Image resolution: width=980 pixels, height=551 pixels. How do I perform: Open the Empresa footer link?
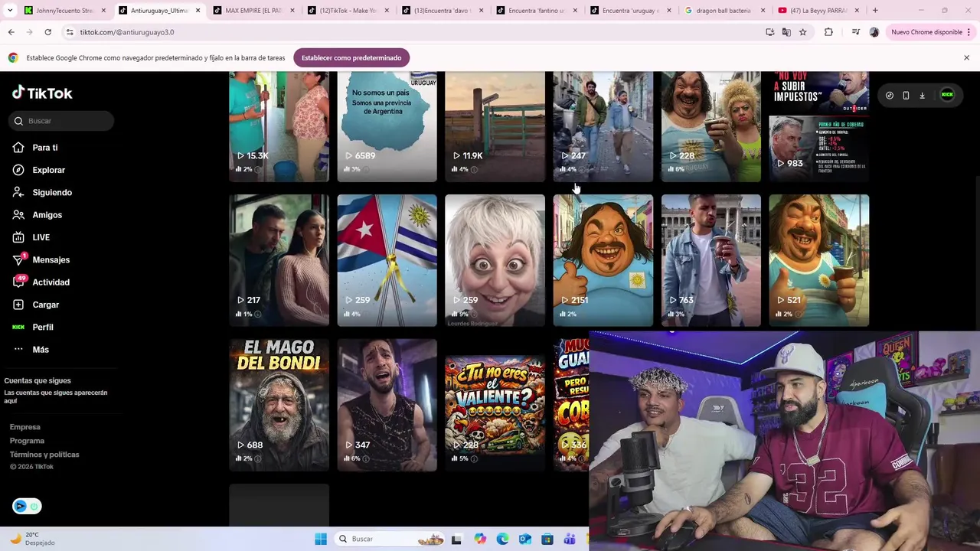click(24, 427)
